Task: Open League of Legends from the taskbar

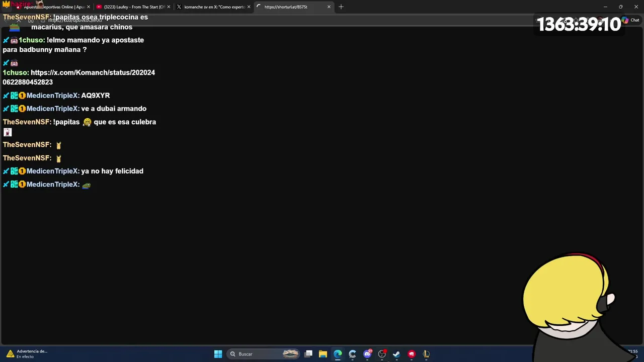Action: pos(426,354)
